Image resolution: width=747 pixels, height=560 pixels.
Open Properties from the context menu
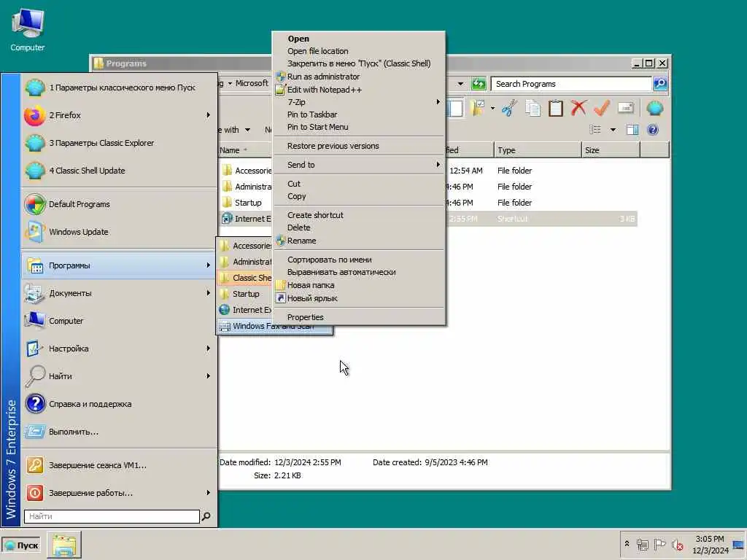tap(358, 317)
